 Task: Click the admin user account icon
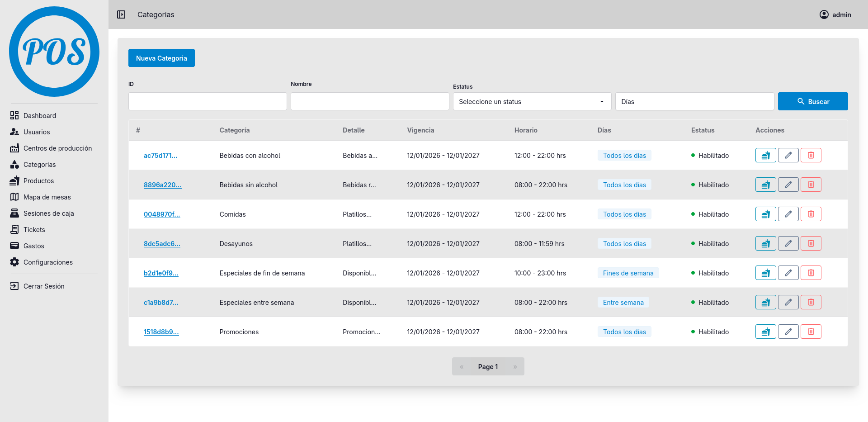pyautogui.click(x=824, y=14)
